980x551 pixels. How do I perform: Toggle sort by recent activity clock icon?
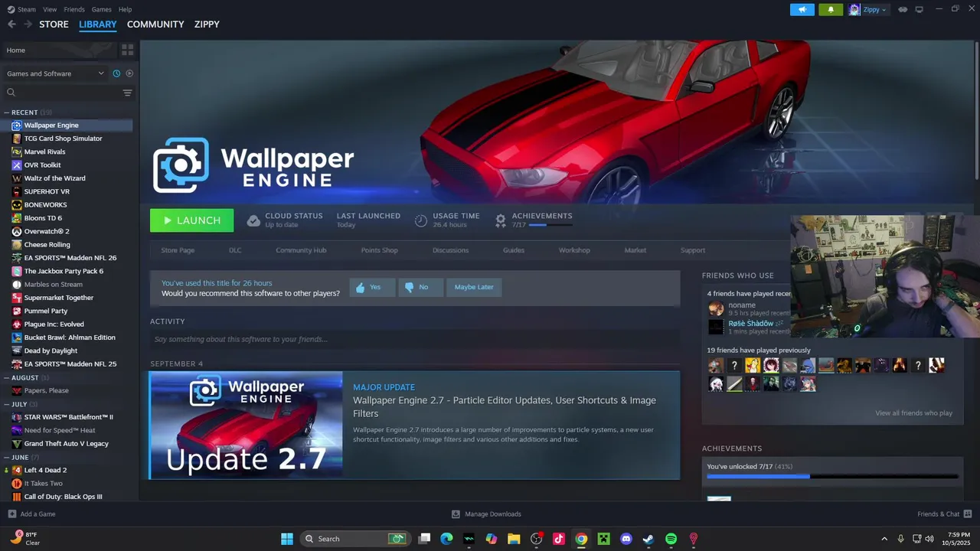point(116,73)
